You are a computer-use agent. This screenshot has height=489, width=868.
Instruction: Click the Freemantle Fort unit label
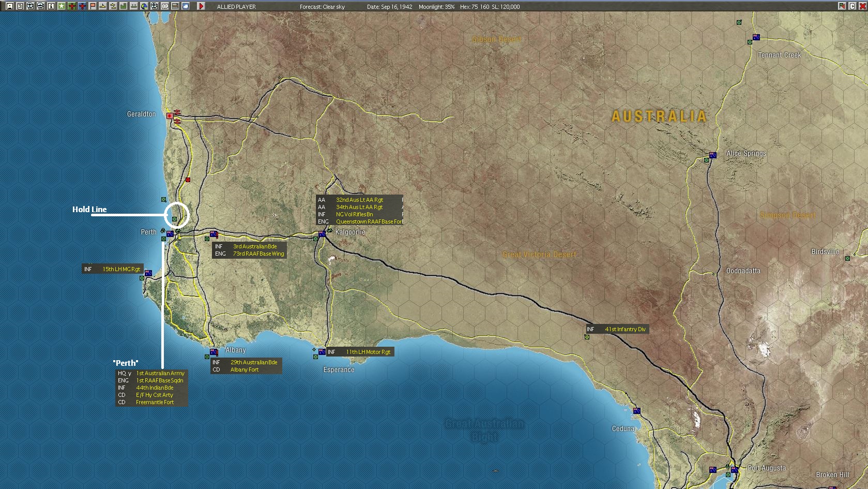pyautogui.click(x=155, y=403)
